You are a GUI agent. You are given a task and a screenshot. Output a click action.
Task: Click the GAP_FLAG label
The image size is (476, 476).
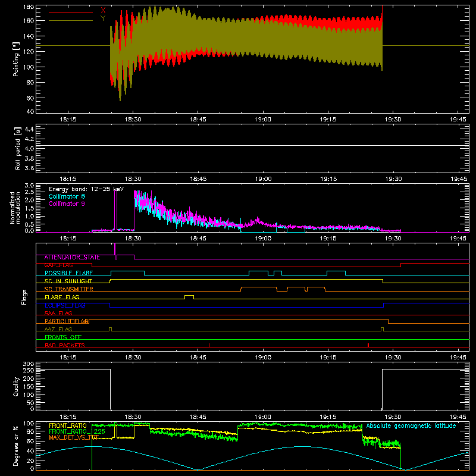59,265
